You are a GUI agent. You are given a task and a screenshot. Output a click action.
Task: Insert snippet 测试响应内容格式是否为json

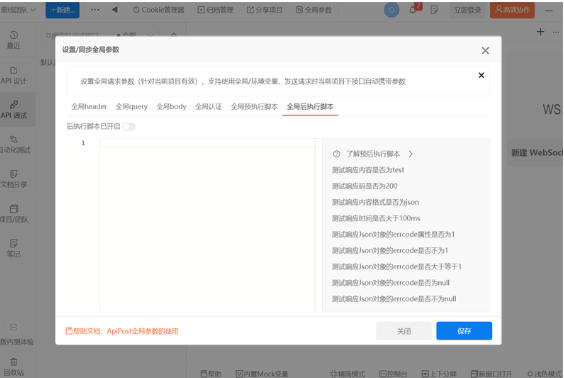[x=375, y=202]
